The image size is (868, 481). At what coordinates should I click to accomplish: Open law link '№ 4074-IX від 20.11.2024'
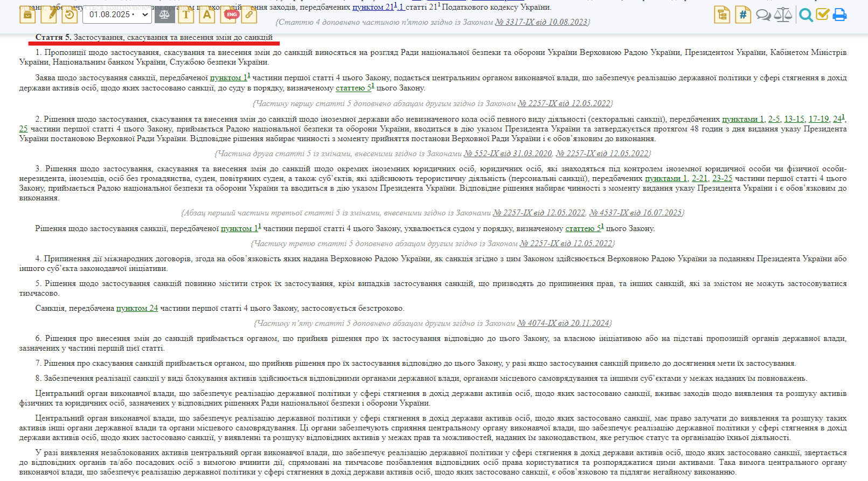point(564,323)
